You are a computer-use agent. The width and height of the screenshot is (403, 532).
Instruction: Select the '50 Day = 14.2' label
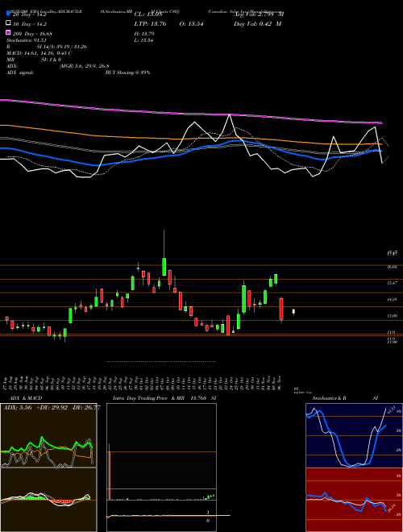pos(30,23)
